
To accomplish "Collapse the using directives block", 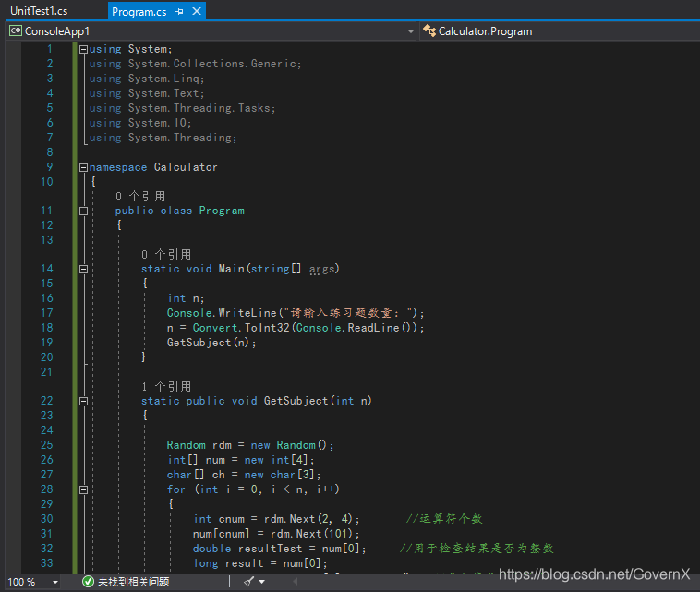I will point(83,50).
